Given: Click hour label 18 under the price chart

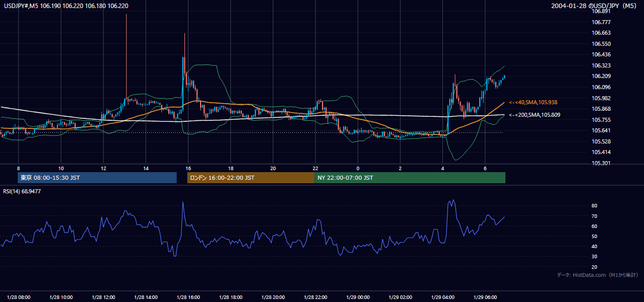Looking at the screenshot, I should pos(230,168).
